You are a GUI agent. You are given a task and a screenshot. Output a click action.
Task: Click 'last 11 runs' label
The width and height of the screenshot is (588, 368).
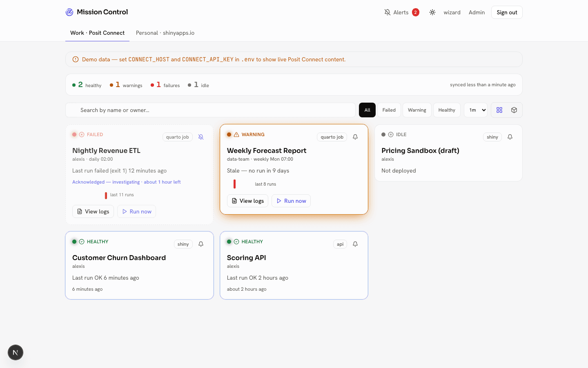(x=122, y=195)
